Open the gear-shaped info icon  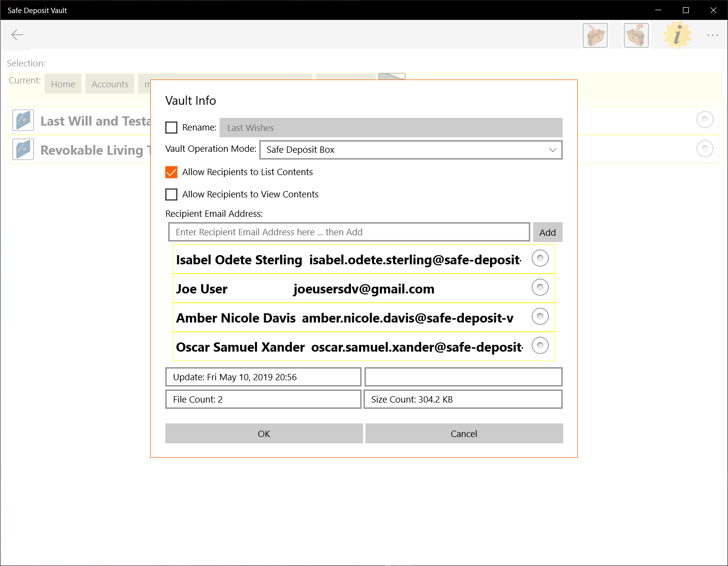coord(678,35)
